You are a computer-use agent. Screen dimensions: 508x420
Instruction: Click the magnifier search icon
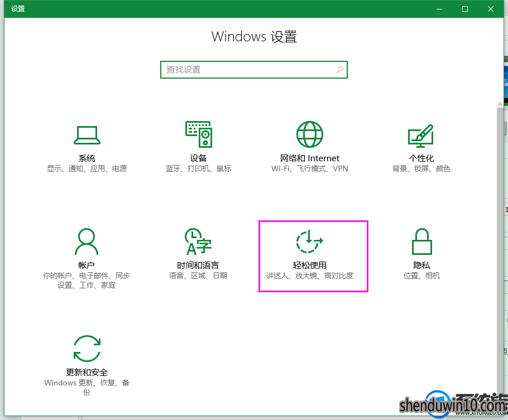pos(340,70)
